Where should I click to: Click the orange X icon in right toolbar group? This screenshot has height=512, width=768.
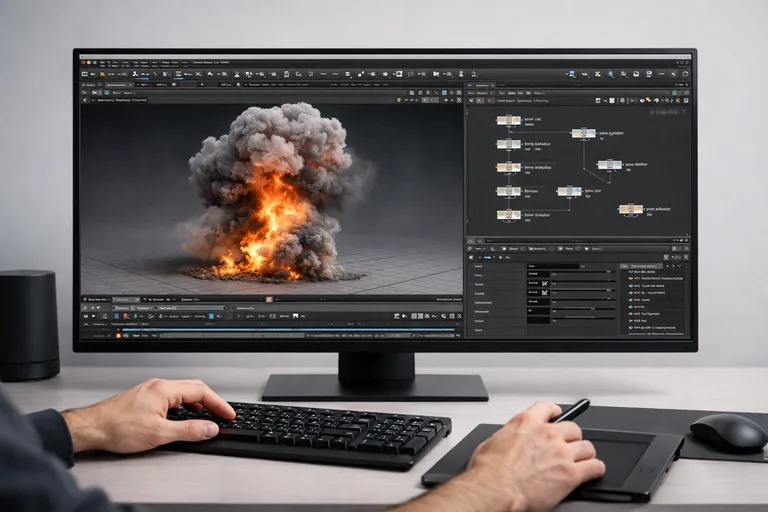click(598, 74)
